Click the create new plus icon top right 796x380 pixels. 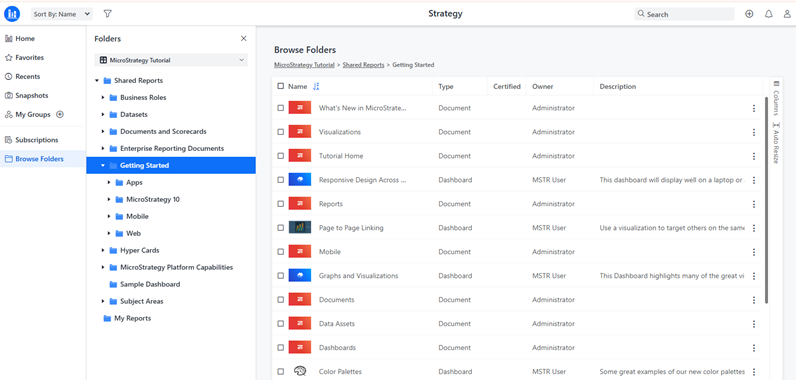(x=749, y=14)
